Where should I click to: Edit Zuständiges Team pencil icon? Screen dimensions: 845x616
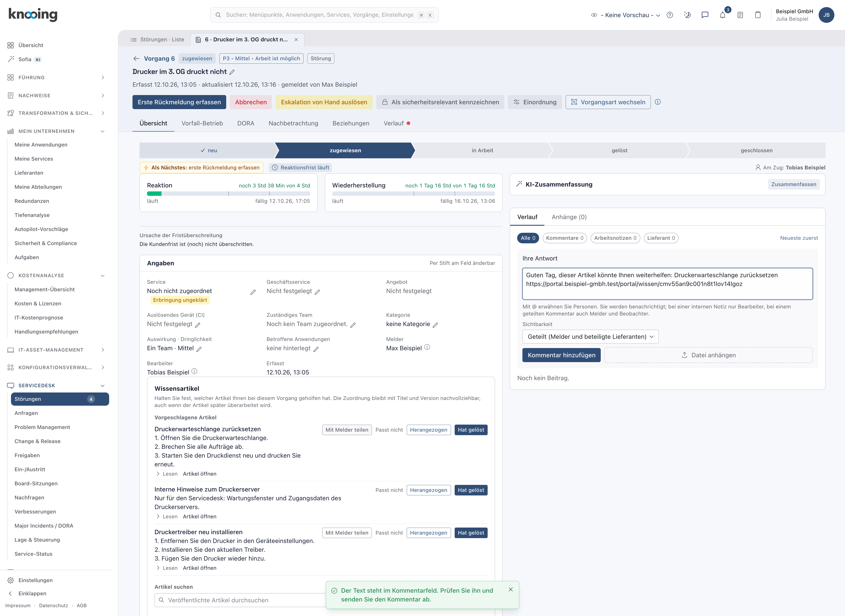(353, 325)
